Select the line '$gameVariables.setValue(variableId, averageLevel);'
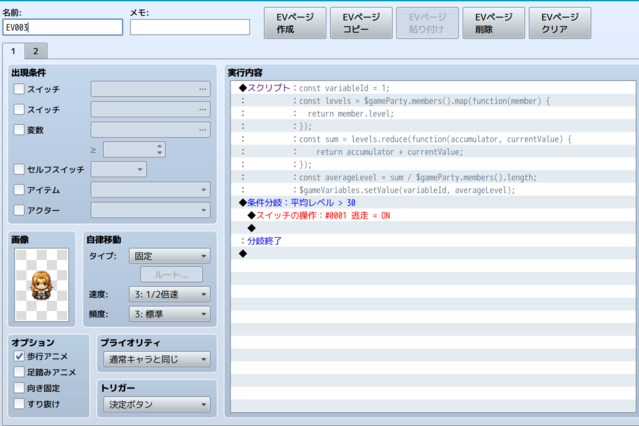Image resolution: width=639 pixels, height=426 pixels. click(433, 190)
